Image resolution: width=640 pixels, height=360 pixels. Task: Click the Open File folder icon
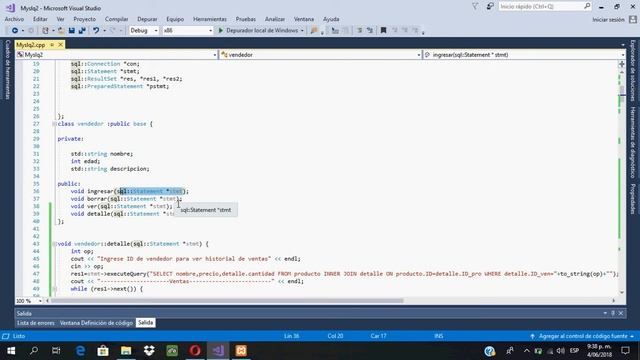(61, 30)
